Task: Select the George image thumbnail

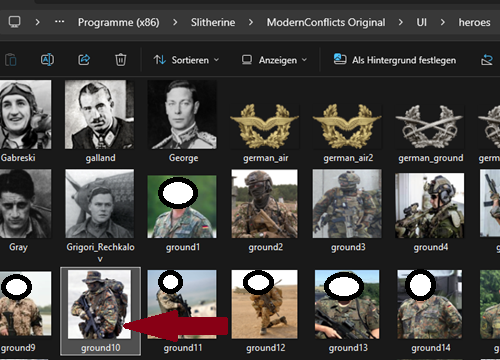Action: click(182, 114)
